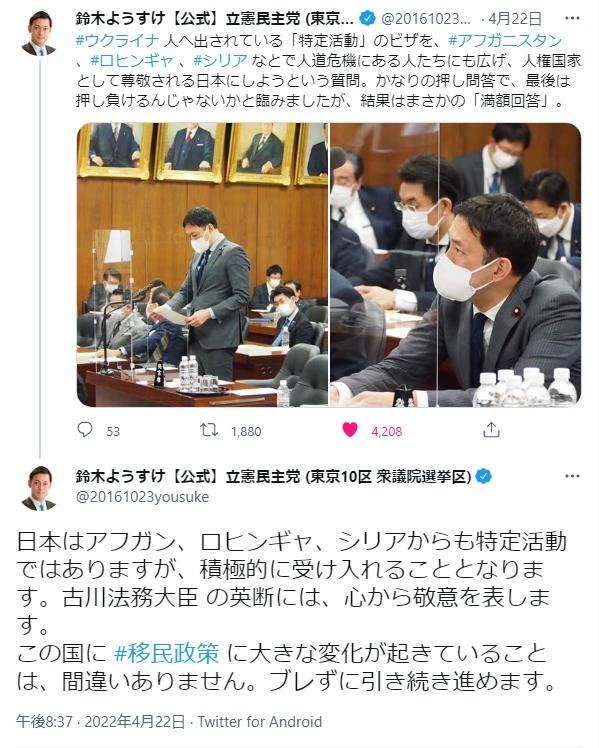This screenshot has width=599, height=748.
Task: Open the three-dot menu on the top tweet
Action: pyautogui.click(x=572, y=19)
